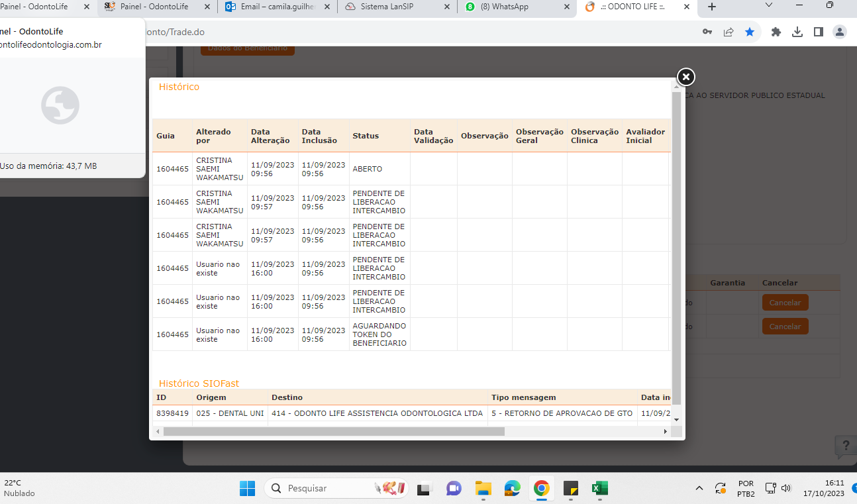Open the clock showing 16:11 17/10/2023
The width and height of the screenshot is (857, 504).
point(823,489)
